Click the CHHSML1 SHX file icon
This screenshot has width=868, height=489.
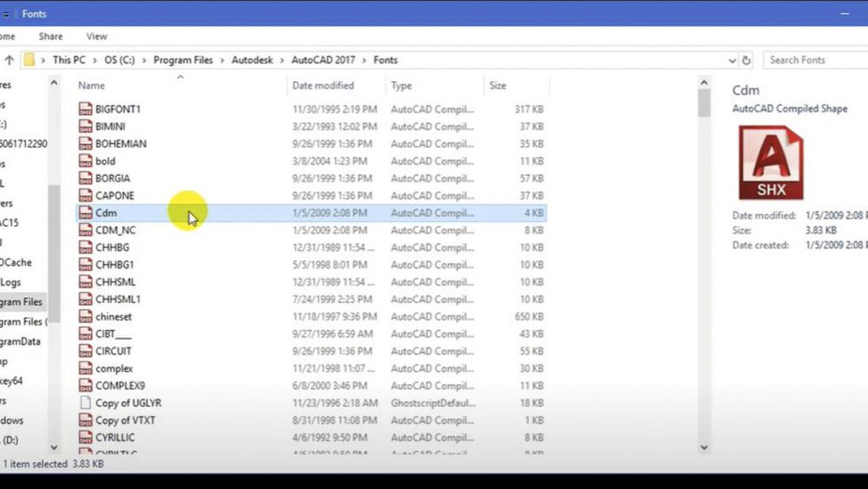click(85, 299)
